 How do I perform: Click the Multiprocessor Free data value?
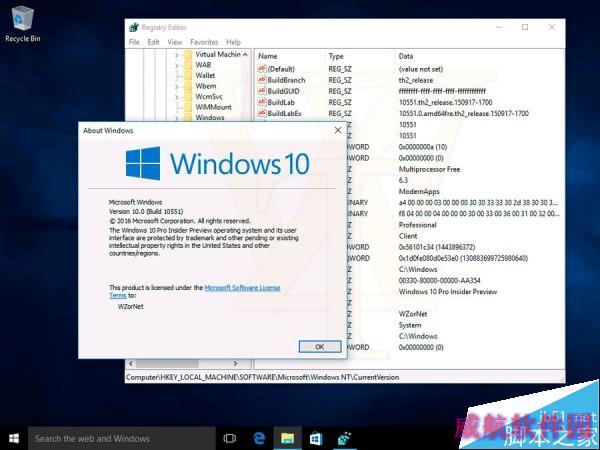[429, 169]
